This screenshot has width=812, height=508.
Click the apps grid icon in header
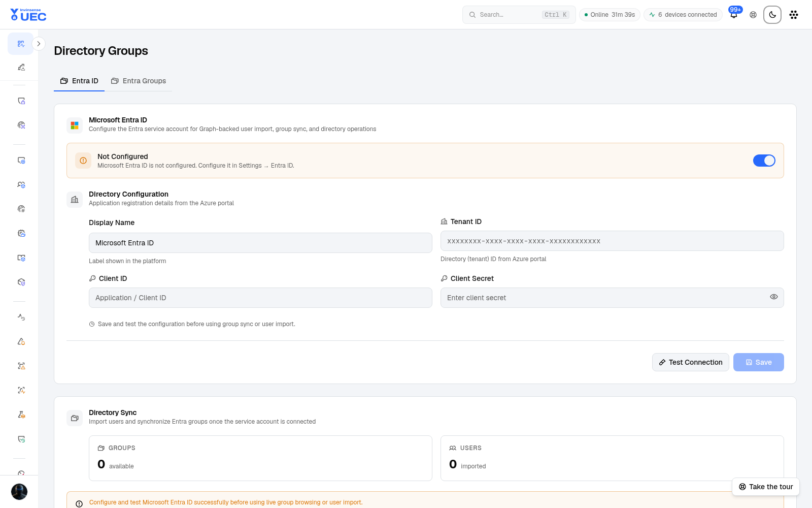tap(794, 15)
